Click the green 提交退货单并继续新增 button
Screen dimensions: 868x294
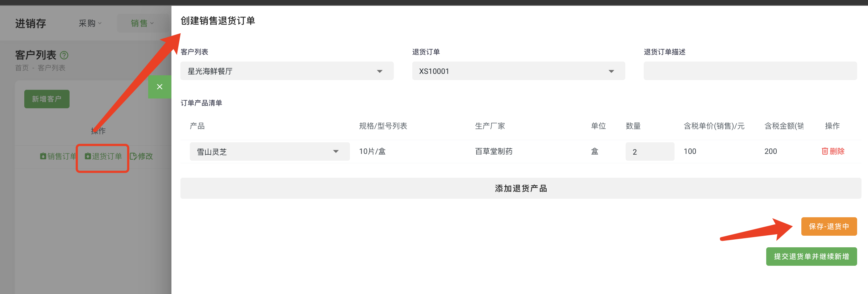pos(811,256)
